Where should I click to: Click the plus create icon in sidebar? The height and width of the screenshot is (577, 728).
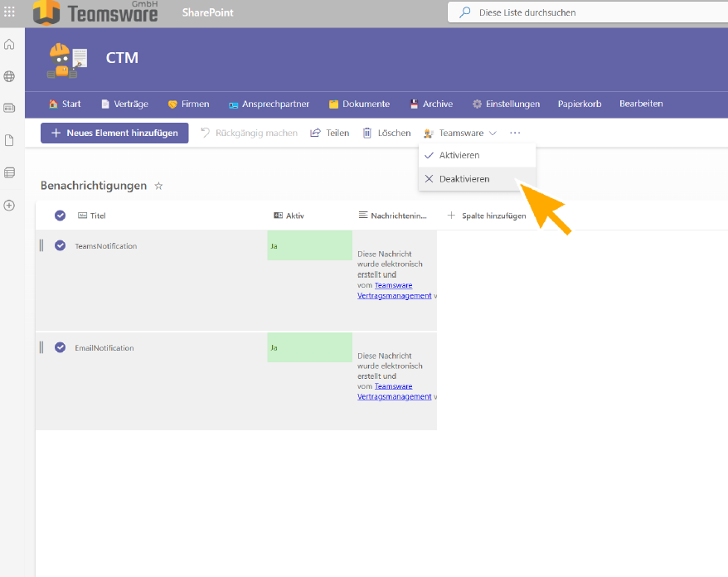point(9,205)
